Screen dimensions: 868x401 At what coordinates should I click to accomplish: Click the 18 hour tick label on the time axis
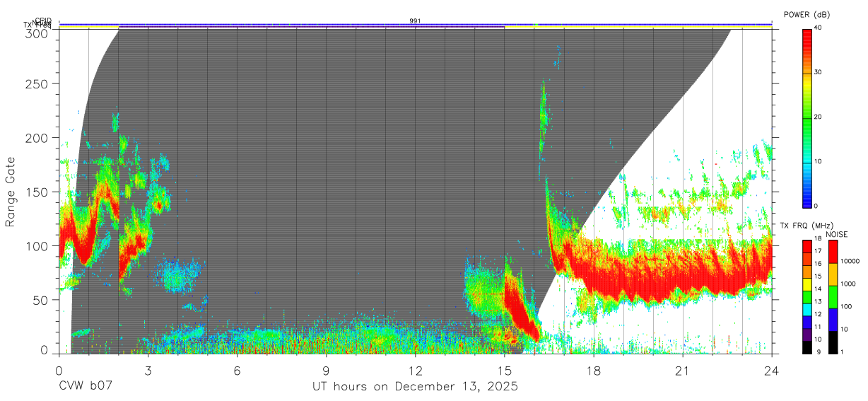[594, 370]
